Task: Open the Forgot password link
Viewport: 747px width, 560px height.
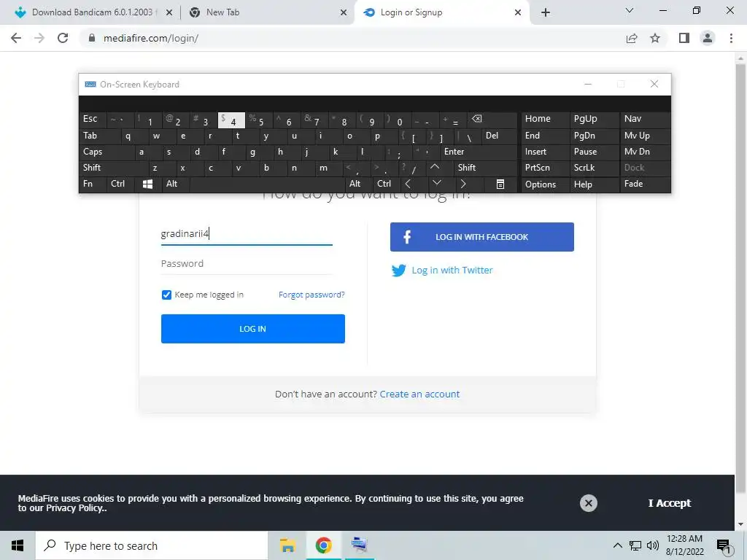Action: (311, 295)
